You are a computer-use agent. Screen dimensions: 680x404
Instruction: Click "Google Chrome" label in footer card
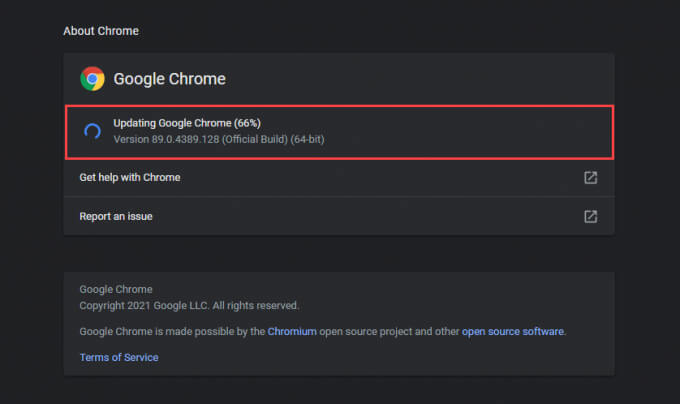point(115,290)
